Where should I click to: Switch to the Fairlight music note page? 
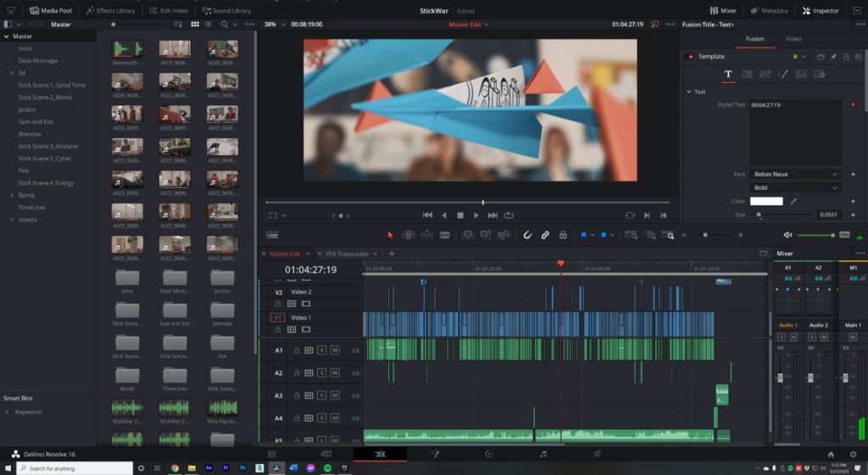543,454
